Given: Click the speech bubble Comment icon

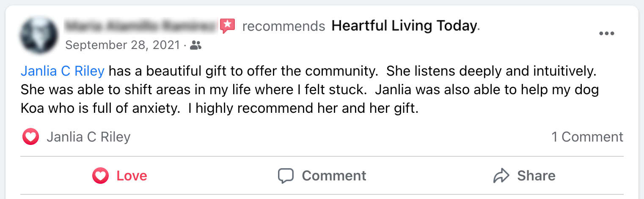Looking at the screenshot, I should [286, 176].
